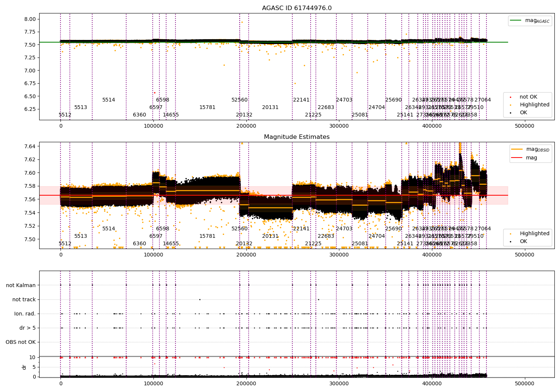Click x-axis tick 200000 in the AGASC ID plot
This screenshot has height=392, width=560.
pos(246,126)
